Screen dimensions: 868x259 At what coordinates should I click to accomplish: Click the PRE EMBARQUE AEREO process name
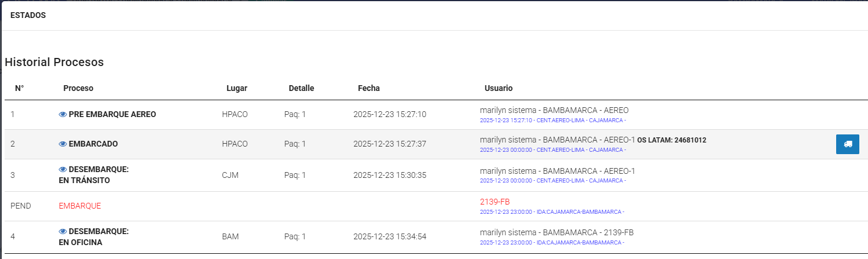112,115
